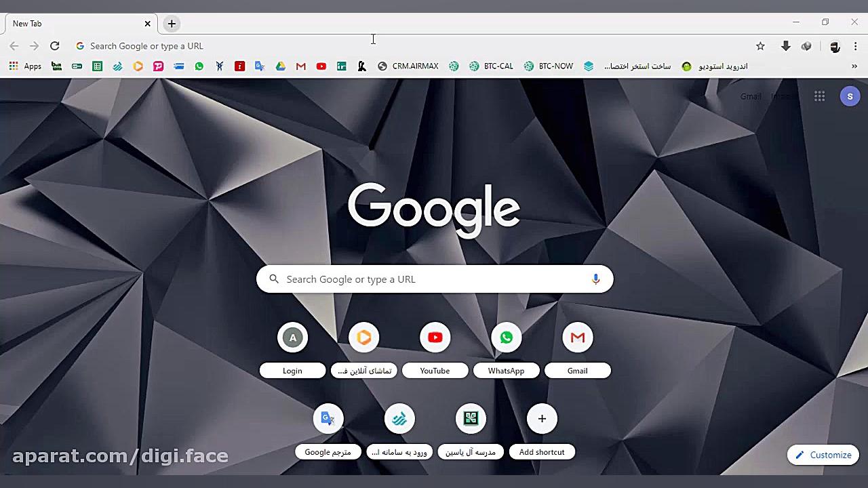Go forward to next page

35,46
